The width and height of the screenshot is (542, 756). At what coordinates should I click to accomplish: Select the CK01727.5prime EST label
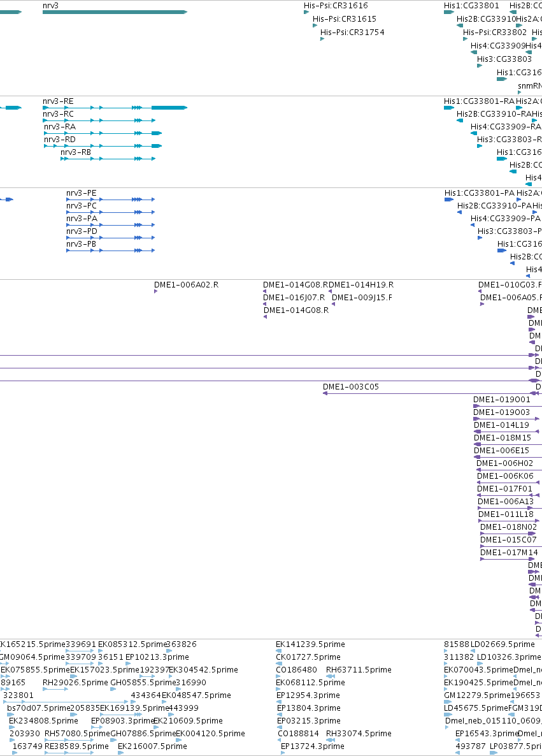click(x=308, y=657)
